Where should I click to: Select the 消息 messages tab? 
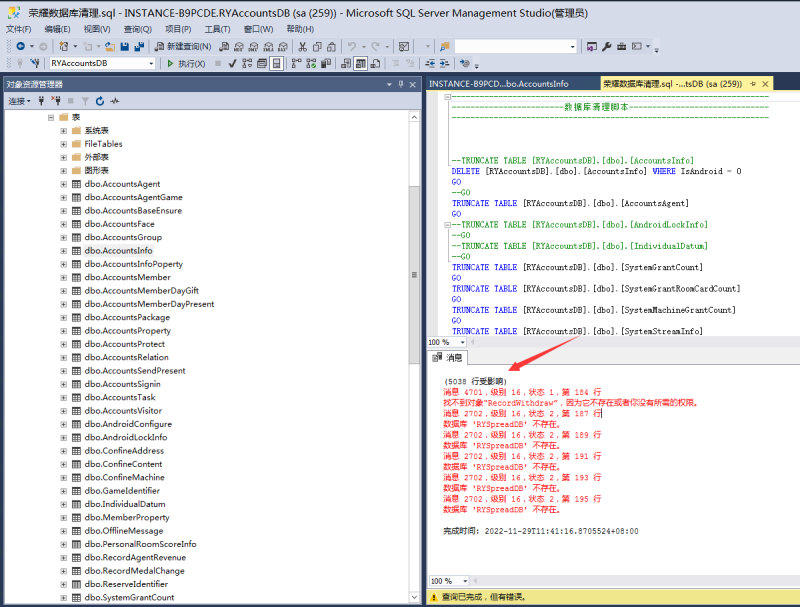[447, 358]
